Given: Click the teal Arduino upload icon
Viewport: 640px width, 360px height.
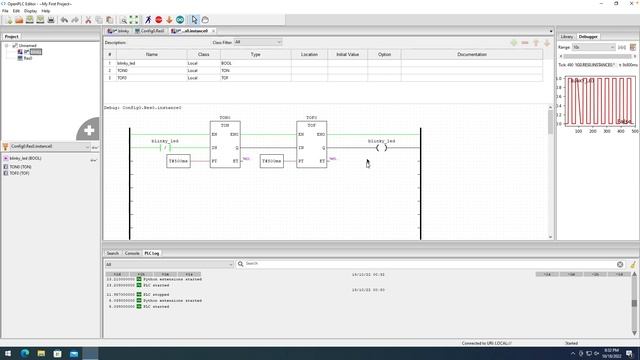Looking at the screenshot, I should click(x=180, y=20).
